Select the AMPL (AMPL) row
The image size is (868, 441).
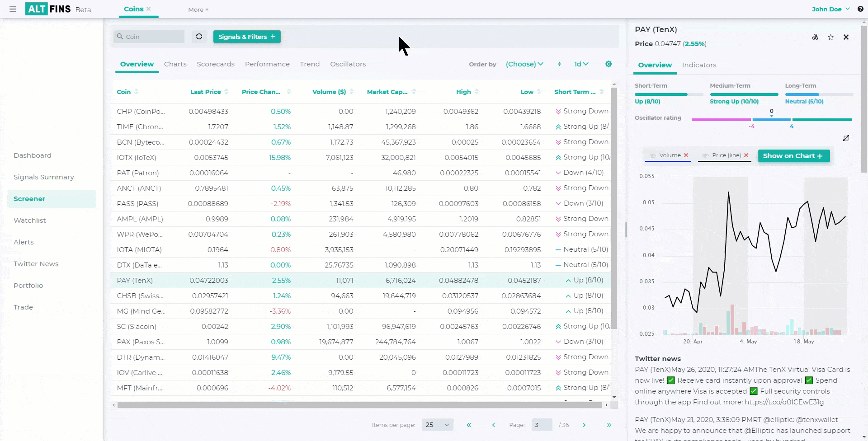point(360,219)
